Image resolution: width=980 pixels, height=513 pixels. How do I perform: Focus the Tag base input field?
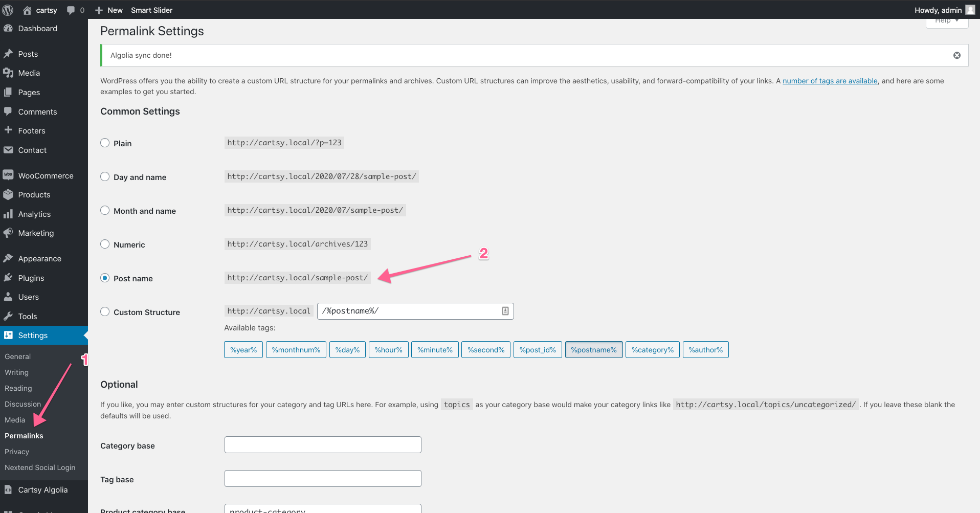[x=323, y=478]
